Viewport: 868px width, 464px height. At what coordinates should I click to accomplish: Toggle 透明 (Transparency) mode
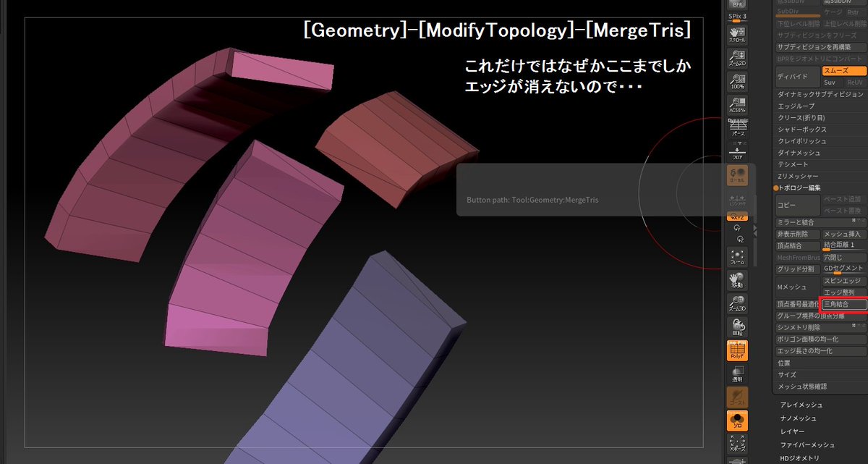pyautogui.click(x=738, y=374)
